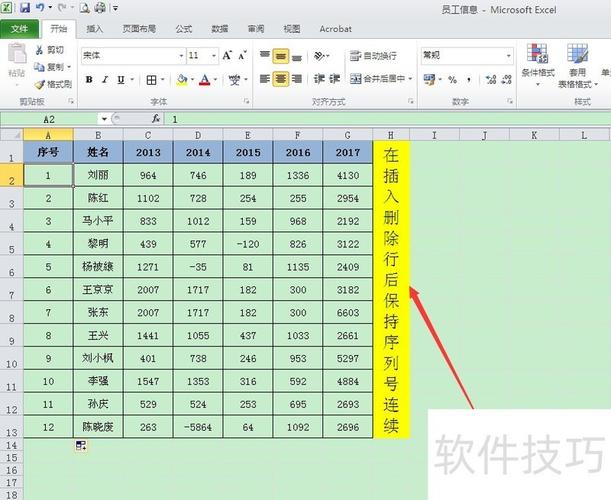Screen dimensions: 611x500
Task: Click in the formula bar showing 1
Action: pyautogui.click(x=386, y=119)
